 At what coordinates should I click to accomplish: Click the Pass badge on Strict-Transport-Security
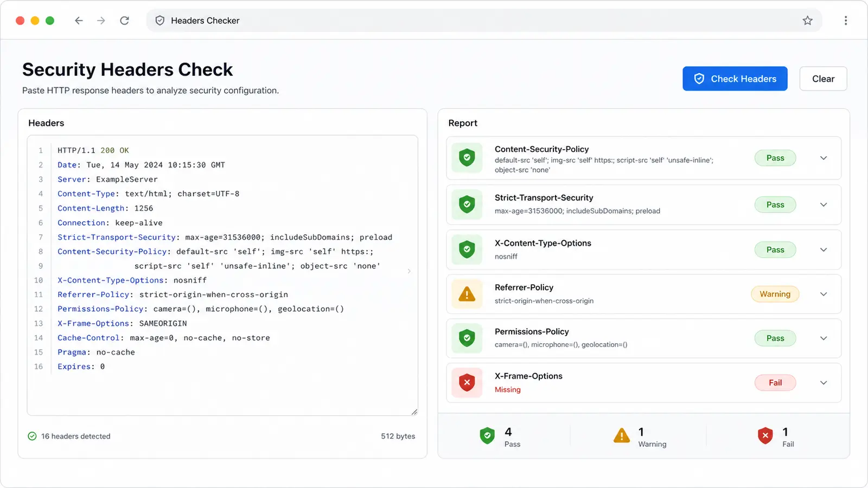[775, 204]
